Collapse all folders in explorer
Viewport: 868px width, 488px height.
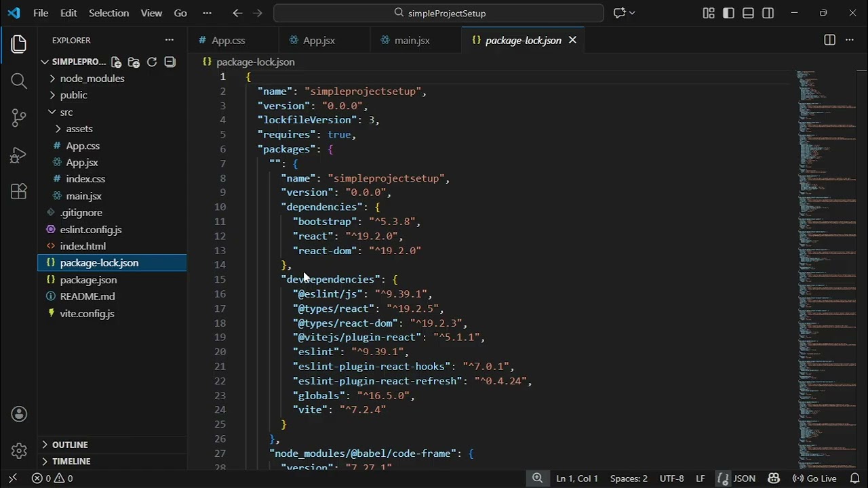click(170, 62)
